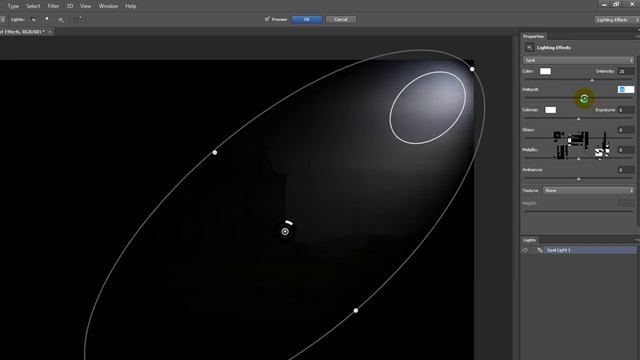Add a new point light from toolbar

(47, 20)
